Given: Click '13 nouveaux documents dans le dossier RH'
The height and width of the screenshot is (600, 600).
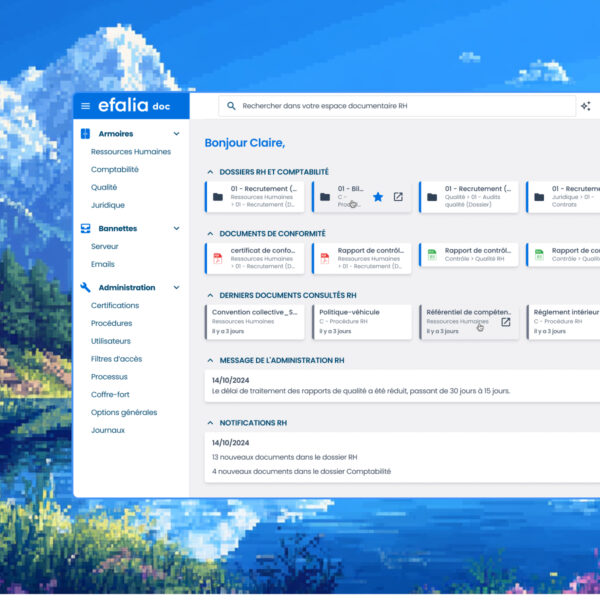Looking at the screenshot, I should (285, 457).
